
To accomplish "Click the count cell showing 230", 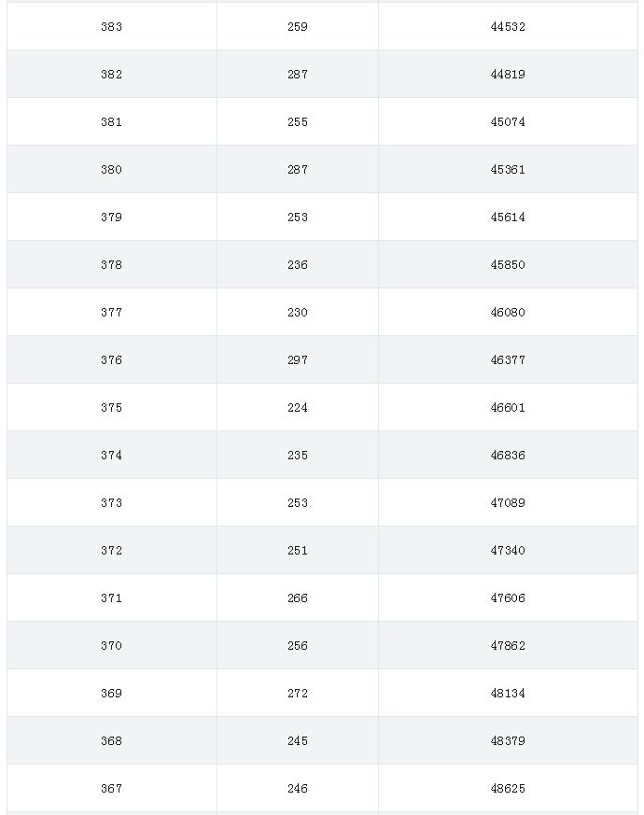I will (298, 313).
